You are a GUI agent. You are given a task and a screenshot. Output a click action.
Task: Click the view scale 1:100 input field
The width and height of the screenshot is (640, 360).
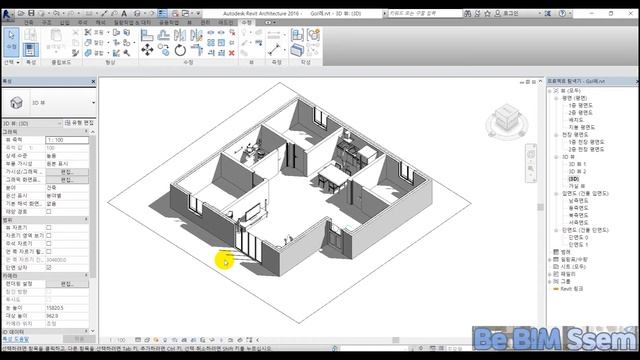[x=67, y=140]
